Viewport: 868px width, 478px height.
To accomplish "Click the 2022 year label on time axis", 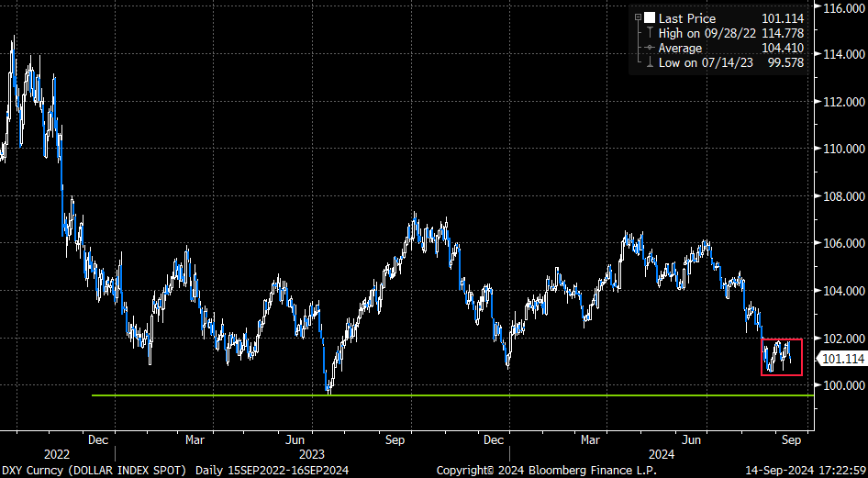I will [57, 454].
